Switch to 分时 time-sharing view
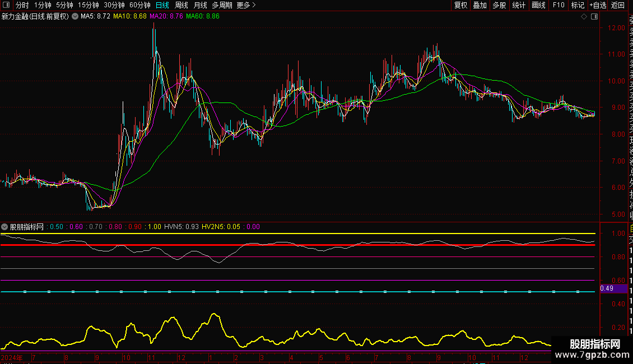The width and height of the screenshot is (633, 364). (x=22, y=5)
